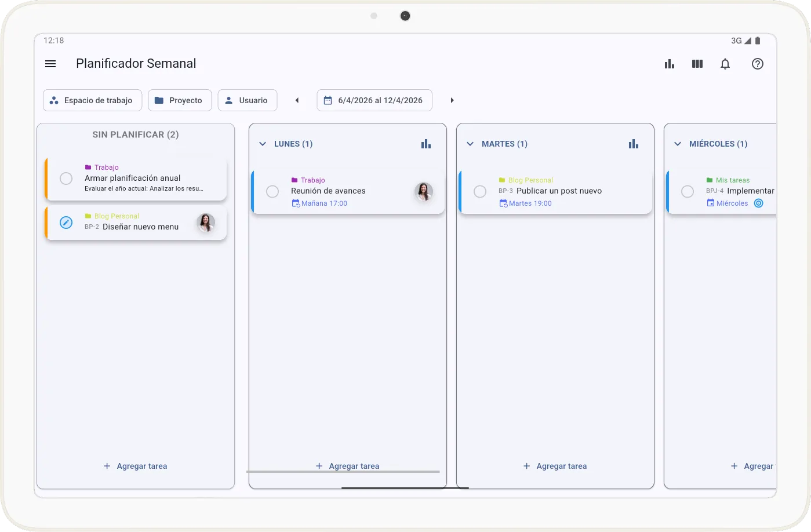
Task: Open the Espacio de trabajo filter
Action: pyautogui.click(x=92, y=100)
